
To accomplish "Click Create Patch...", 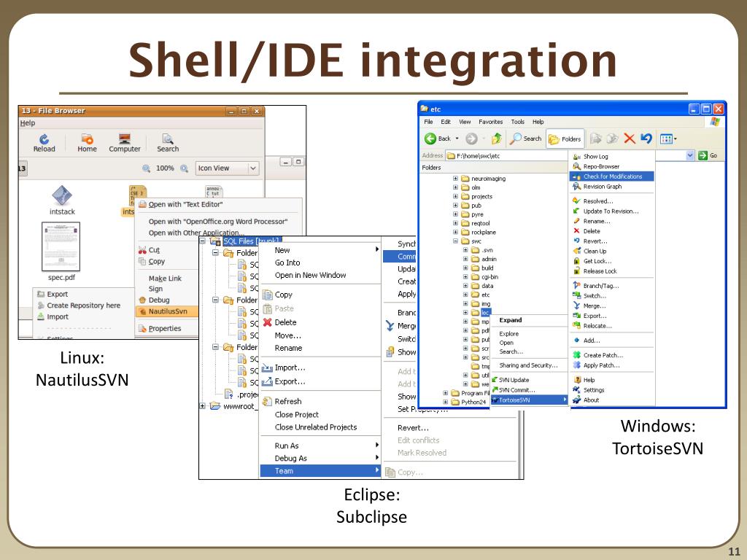I will 603,355.
